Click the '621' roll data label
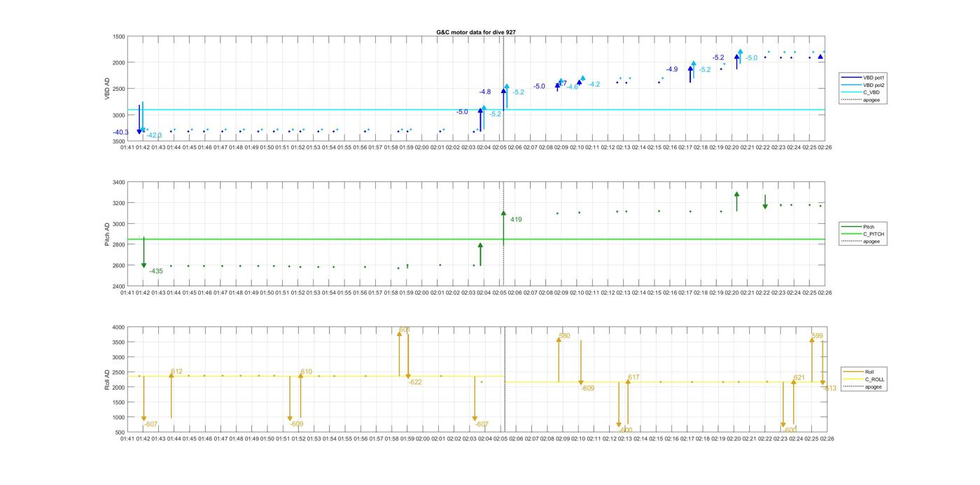980x485 pixels. 799,377
